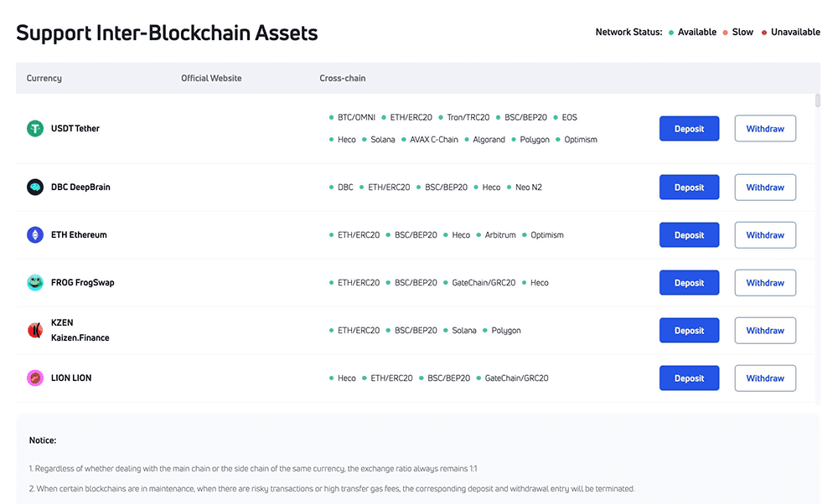Withdraw FROG FrogSwap
This screenshot has height=504, width=838.
[x=765, y=283]
